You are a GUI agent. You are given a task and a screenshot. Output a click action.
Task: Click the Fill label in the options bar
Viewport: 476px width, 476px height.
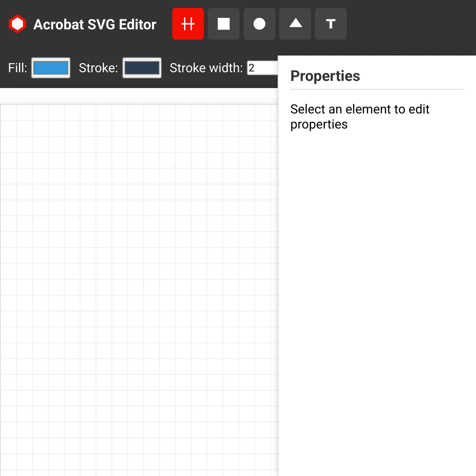[x=17, y=68]
